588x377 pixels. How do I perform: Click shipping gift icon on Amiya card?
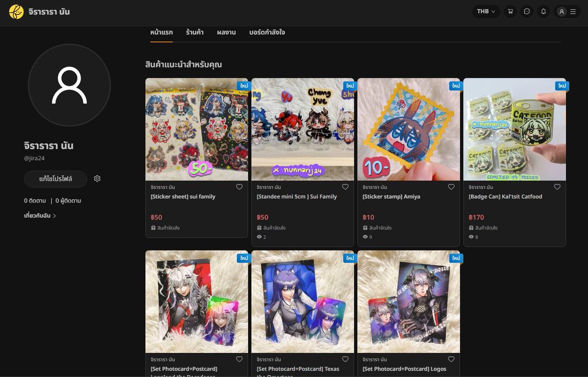tap(365, 228)
